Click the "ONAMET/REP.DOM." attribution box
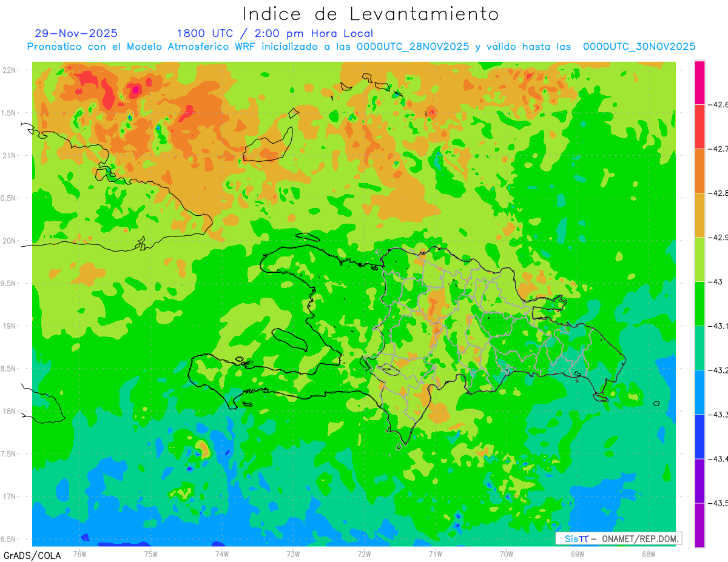The height and width of the screenshot is (562, 728). point(618,538)
